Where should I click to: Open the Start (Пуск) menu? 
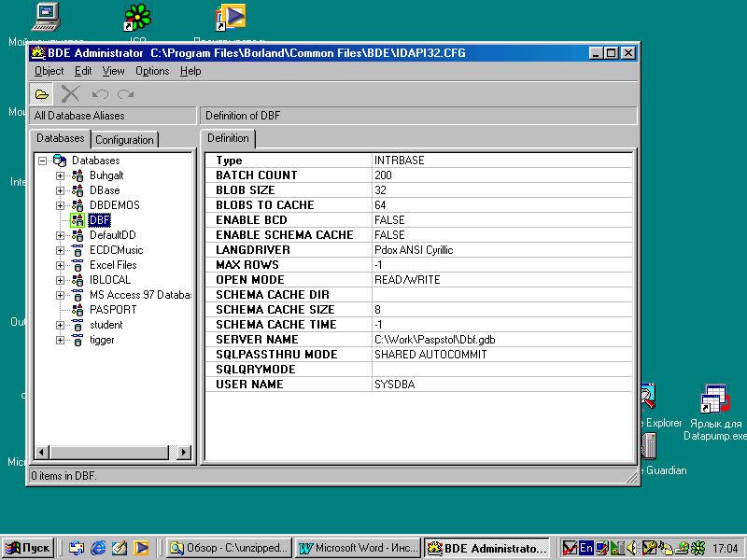(28, 548)
